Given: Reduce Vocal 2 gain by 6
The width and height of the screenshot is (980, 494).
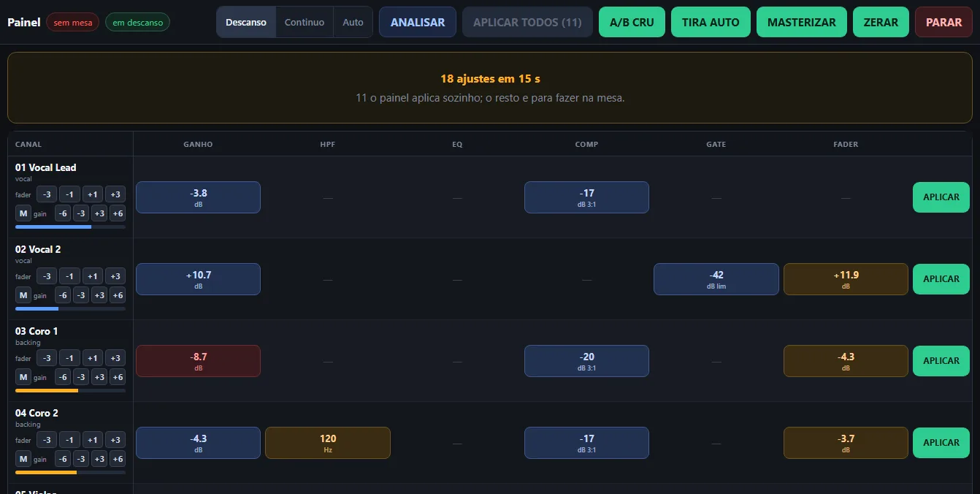Looking at the screenshot, I should tap(64, 295).
